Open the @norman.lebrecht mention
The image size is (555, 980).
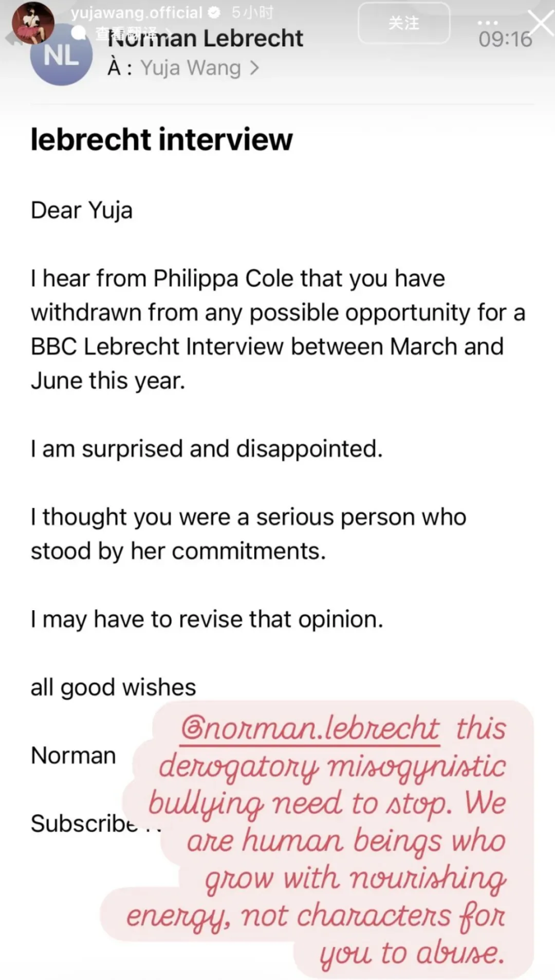click(x=310, y=728)
